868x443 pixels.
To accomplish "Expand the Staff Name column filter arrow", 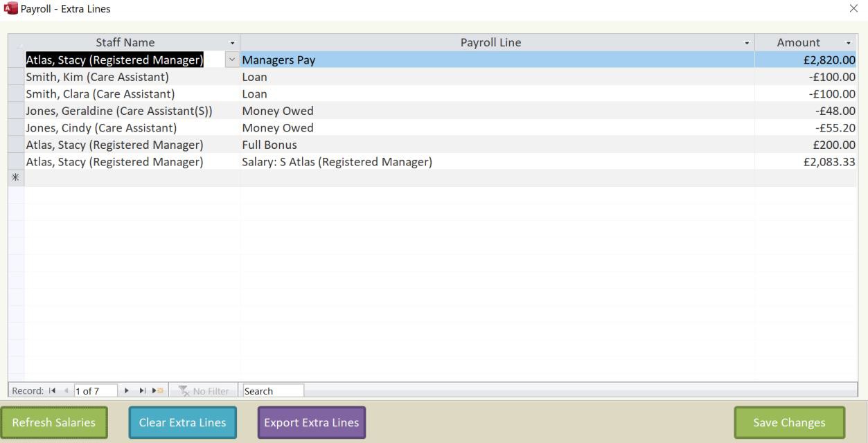I will 232,43.
